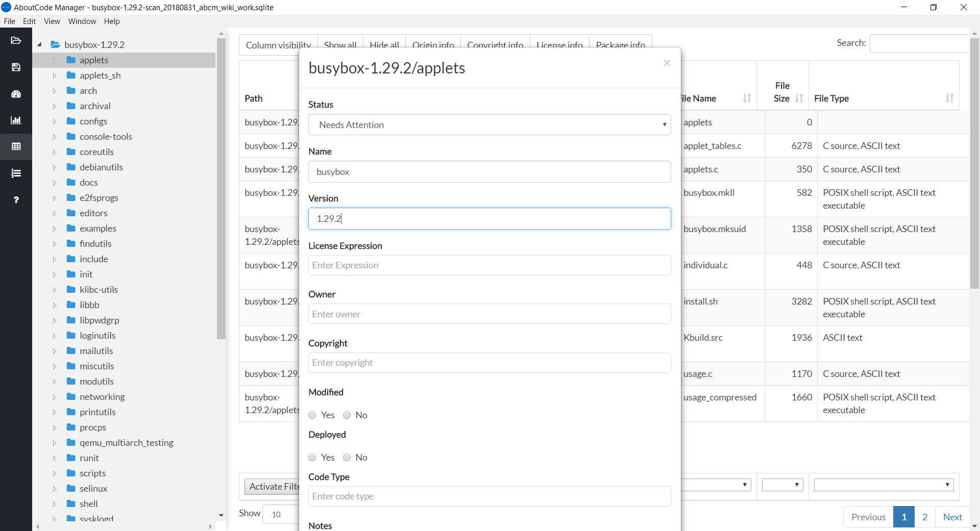Click the procps folder icon
The width and height of the screenshot is (980, 531).
[71, 427]
